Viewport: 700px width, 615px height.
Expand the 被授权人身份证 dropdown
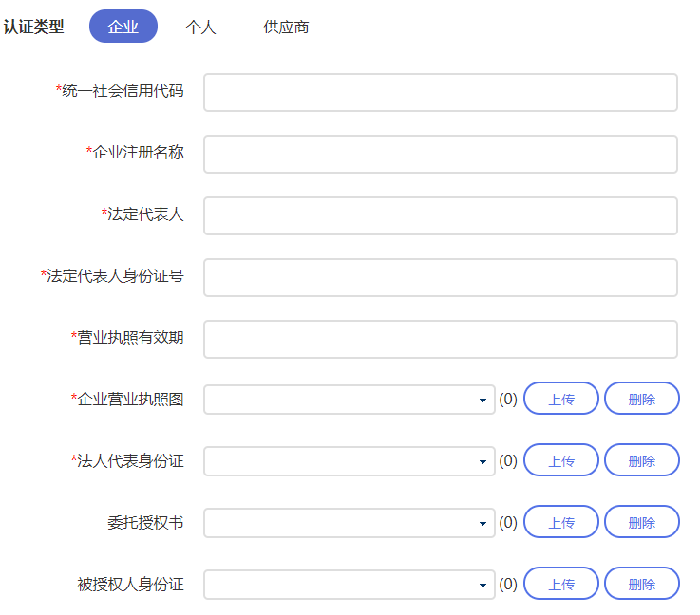349,585
